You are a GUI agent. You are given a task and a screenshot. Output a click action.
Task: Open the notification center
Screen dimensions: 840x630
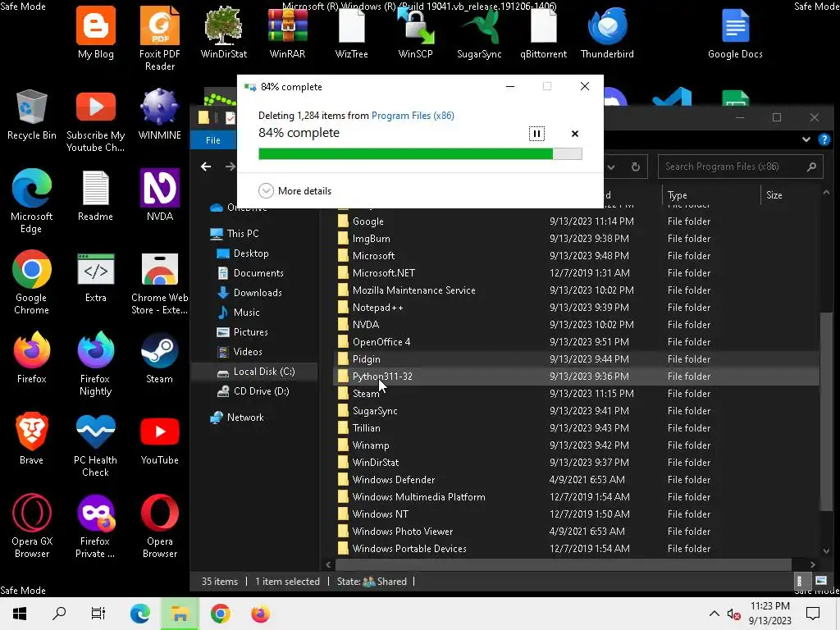[813, 614]
